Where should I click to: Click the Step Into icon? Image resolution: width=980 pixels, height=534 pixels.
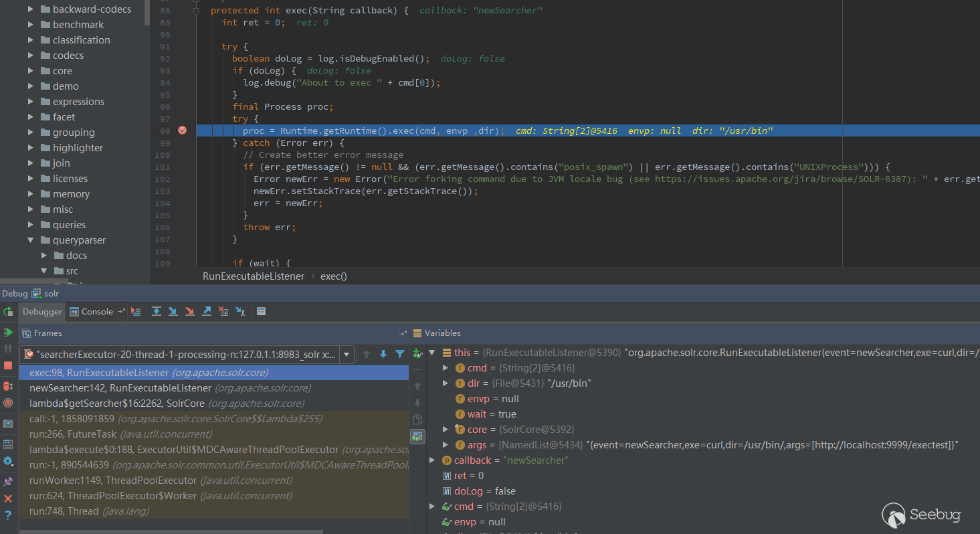173,312
